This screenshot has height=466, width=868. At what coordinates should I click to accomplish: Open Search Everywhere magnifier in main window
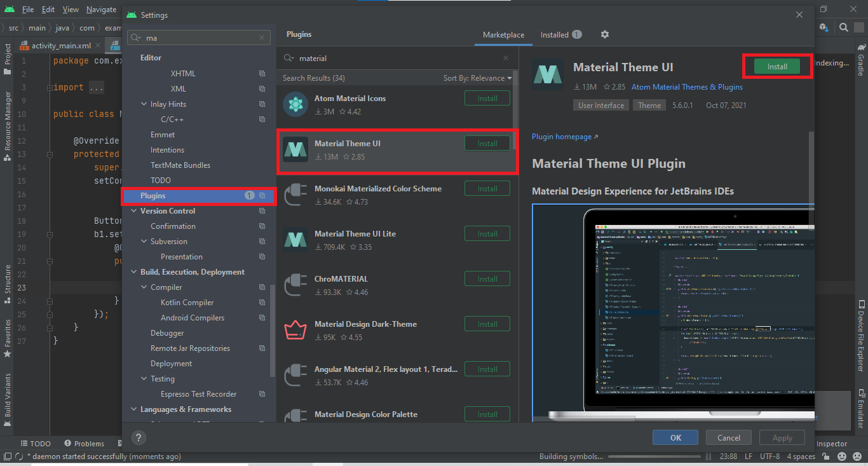tap(844, 27)
